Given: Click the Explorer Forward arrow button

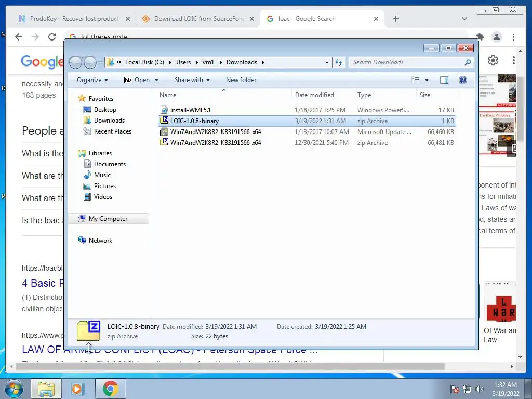Looking at the screenshot, I should pyautogui.click(x=90, y=62).
